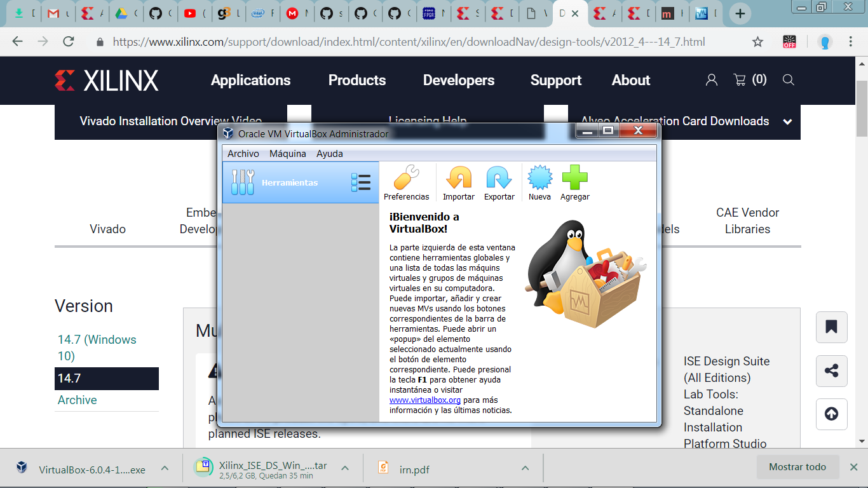This screenshot has width=868, height=488.
Task: Open the Herramientas list menu icon
Action: pos(360,183)
